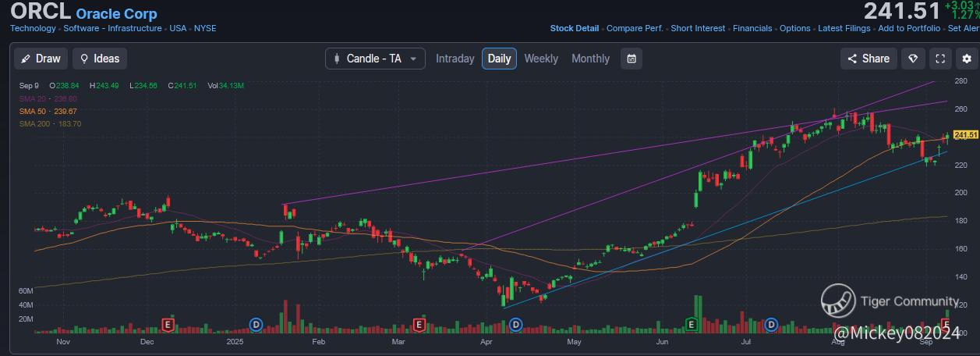Switch to the Weekly timeframe
Screen dimensions: 980x356
click(541, 59)
